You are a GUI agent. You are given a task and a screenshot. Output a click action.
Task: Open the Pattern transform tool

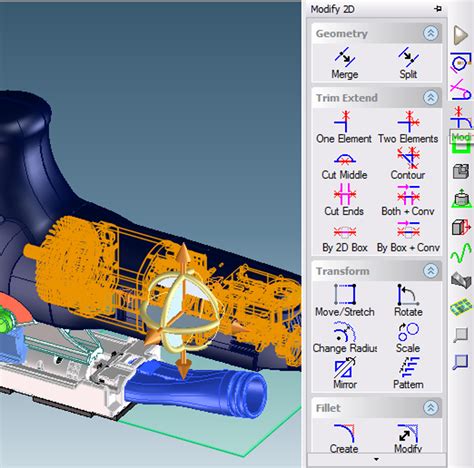(x=408, y=373)
